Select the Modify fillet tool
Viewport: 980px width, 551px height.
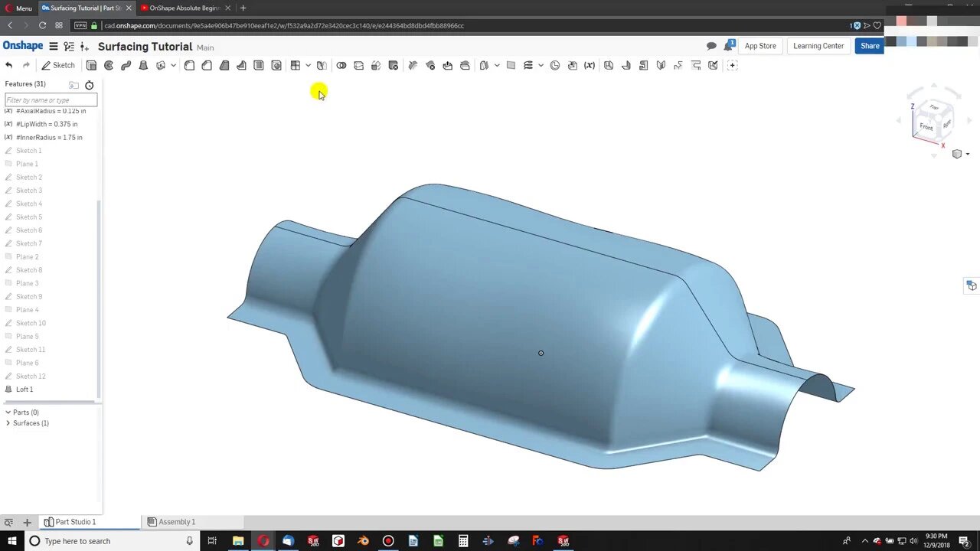point(413,65)
